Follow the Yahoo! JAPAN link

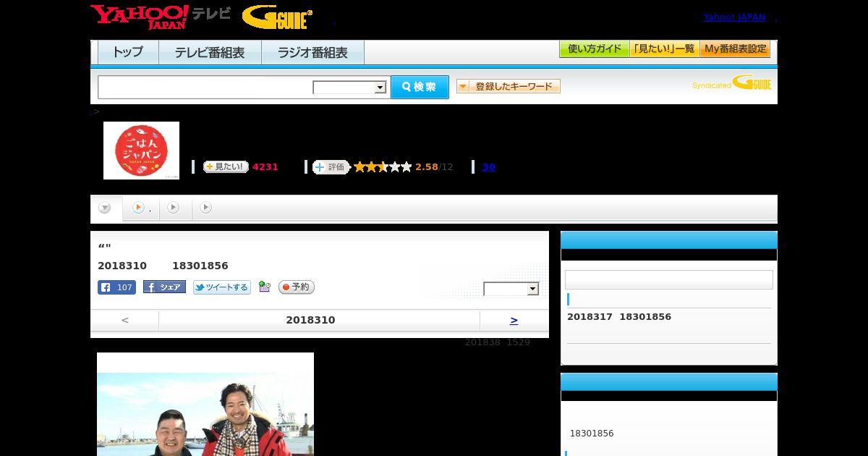[x=734, y=17]
